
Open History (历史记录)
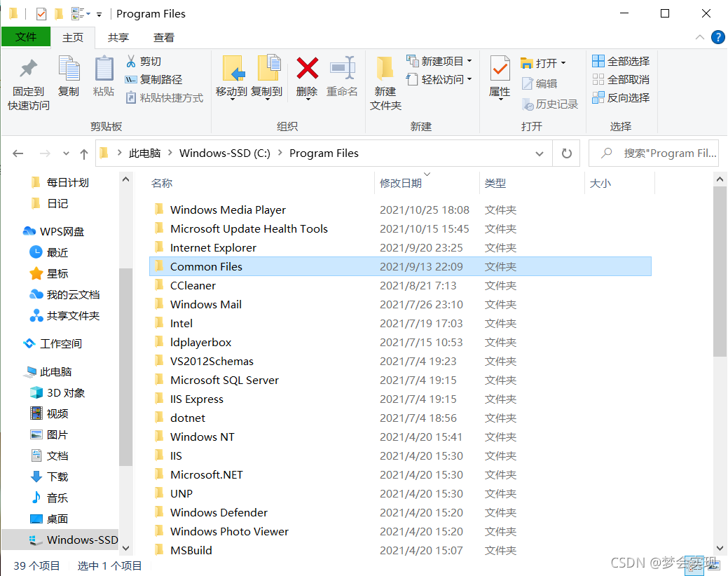(550, 104)
